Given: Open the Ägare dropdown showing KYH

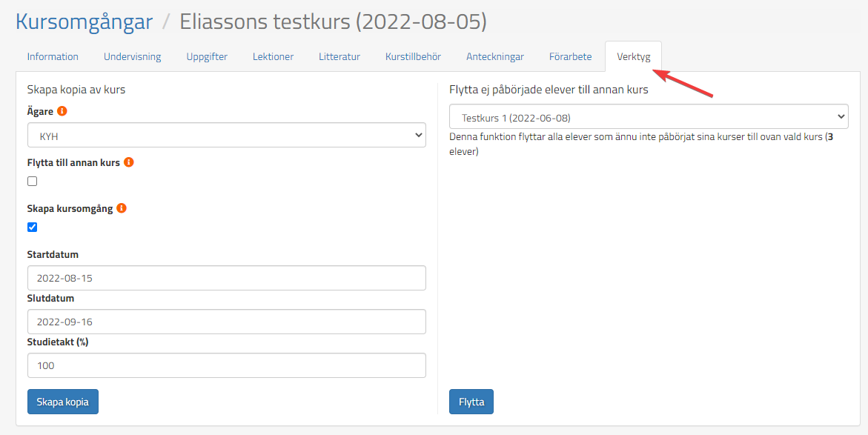Looking at the screenshot, I should 226,135.
